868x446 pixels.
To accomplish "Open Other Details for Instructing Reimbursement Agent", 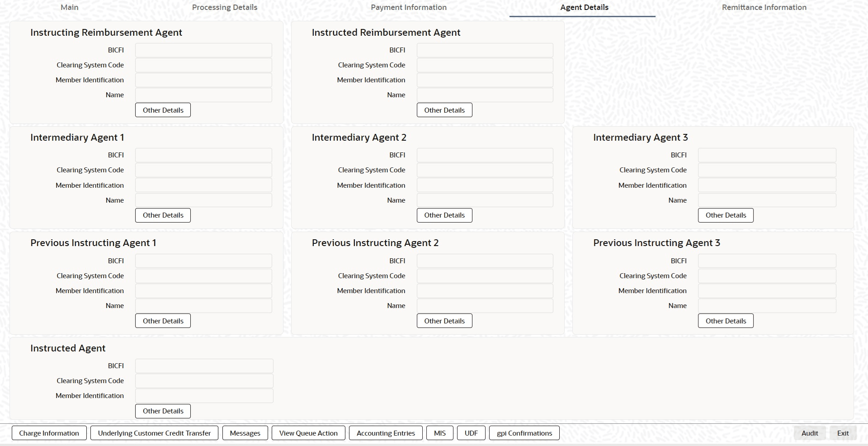I will [163, 110].
